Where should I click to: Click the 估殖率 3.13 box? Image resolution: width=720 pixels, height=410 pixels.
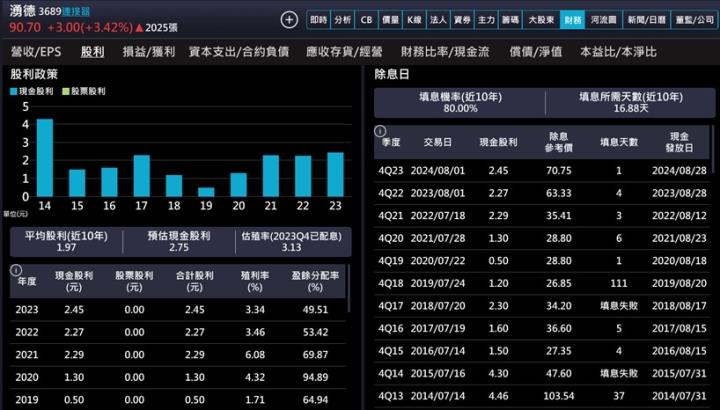point(292,242)
